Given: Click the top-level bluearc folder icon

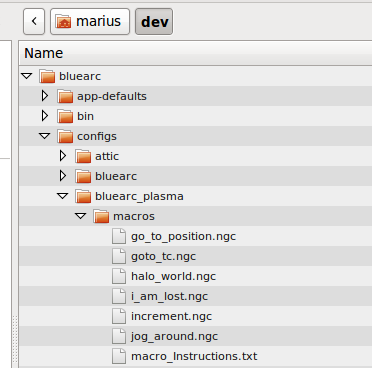Looking at the screenshot, I should click(x=47, y=76).
